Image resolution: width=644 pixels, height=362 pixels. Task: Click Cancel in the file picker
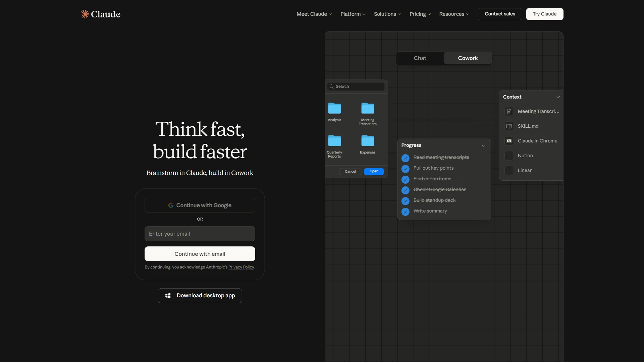(350, 171)
